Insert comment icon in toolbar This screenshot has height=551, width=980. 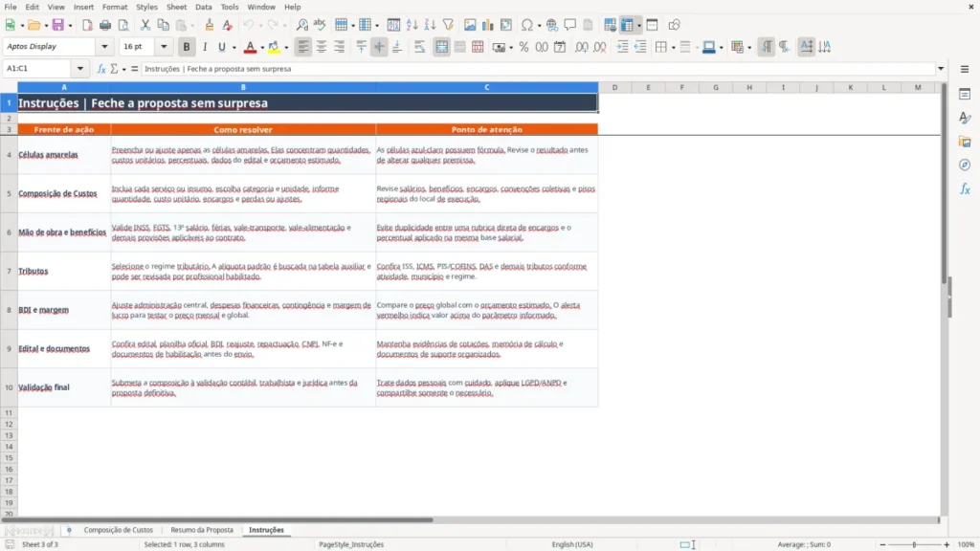pyautogui.click(x=570, y=25)
